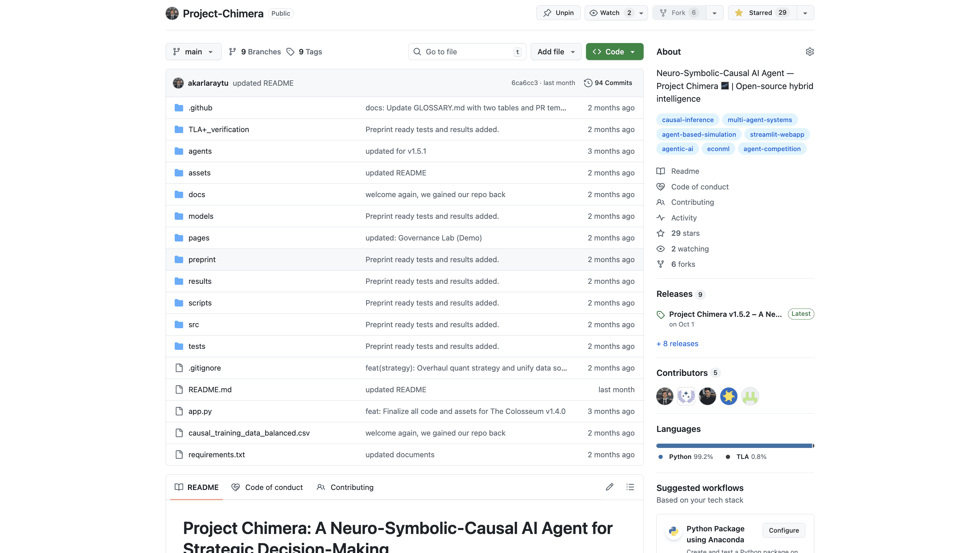980x553 pixels.
Task: Unpin the Project-Chimera repository
Action: click(x=558, y=13)
